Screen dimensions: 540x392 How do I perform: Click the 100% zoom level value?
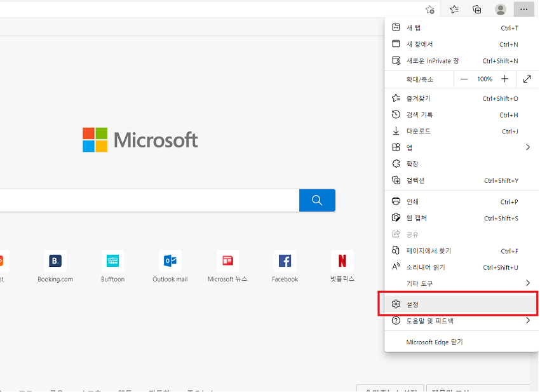(484, 79)
